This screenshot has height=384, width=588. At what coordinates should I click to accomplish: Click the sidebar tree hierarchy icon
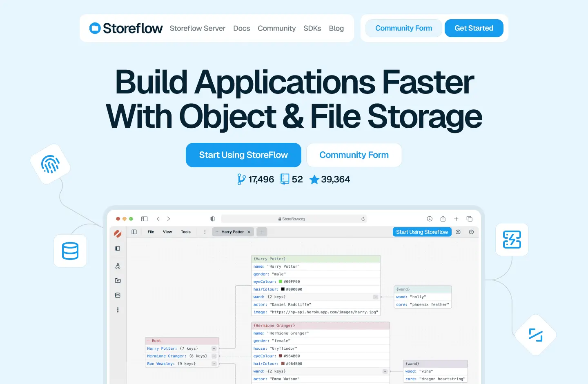(x=118, y=266)
